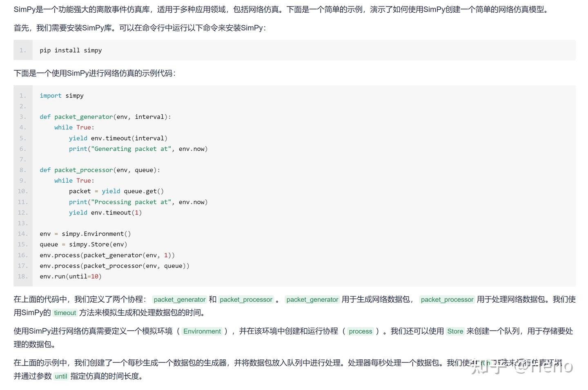The image size is (588, 390).
Task: Select the def packet_generator function definition
Action: tap(105, 117)
